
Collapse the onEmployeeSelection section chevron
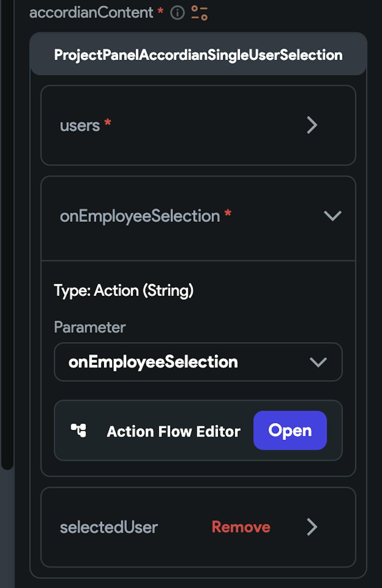click(332, 216)
